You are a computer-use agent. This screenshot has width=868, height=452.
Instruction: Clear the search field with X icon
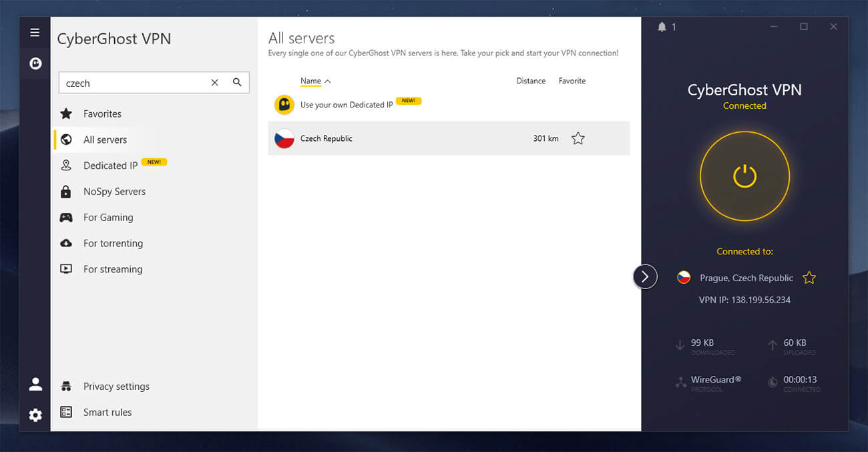[x=214, y=83]
